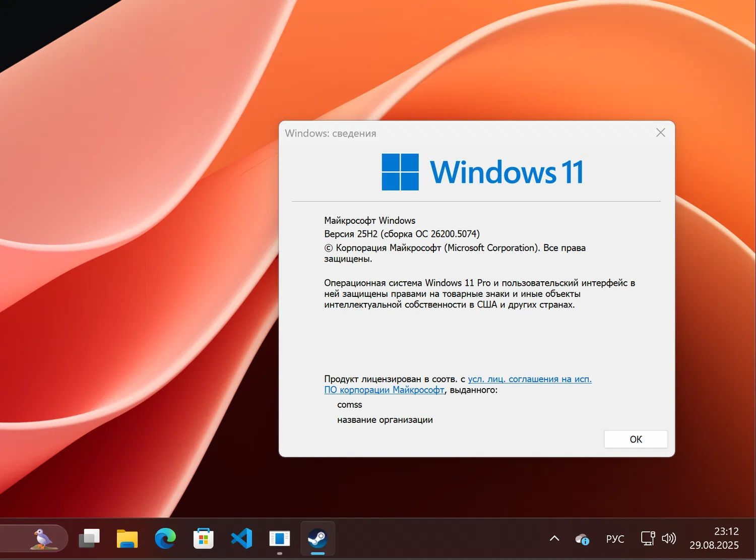Click the puffin Start button
Screen dimensions: 756x560
[34, 538]
